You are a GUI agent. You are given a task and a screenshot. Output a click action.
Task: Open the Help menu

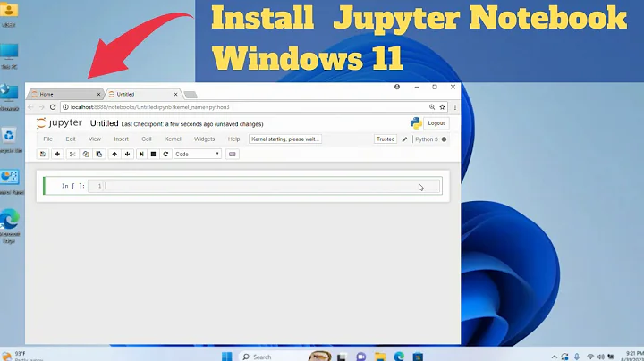pos(233,139)
